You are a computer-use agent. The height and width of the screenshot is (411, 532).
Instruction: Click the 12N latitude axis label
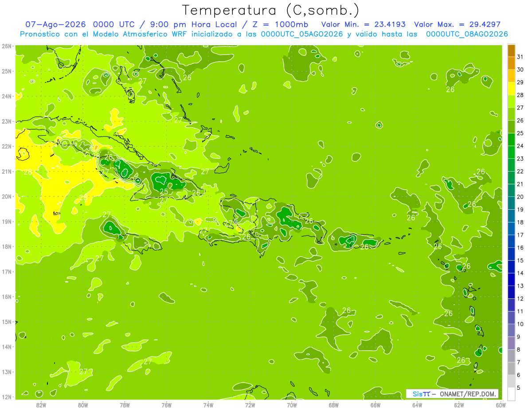coord(7,397)
